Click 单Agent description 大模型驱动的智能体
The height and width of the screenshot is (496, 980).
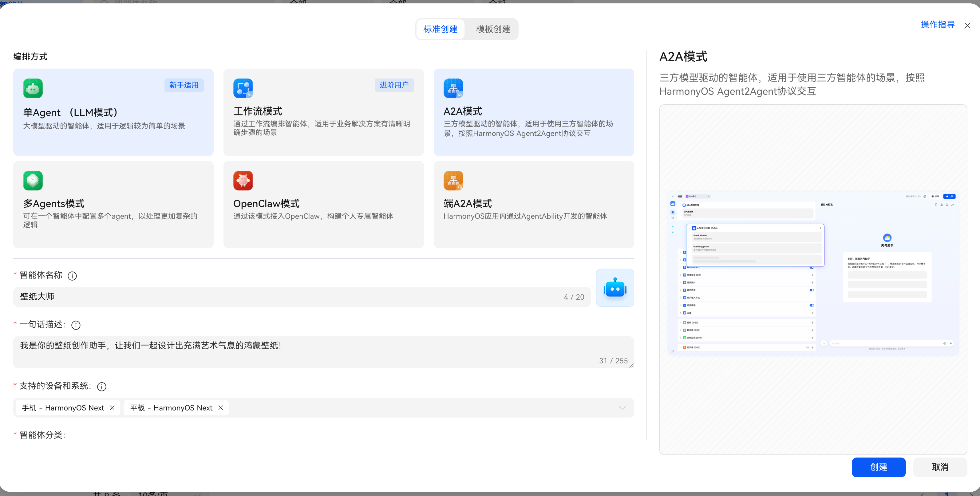click(104, 126)
